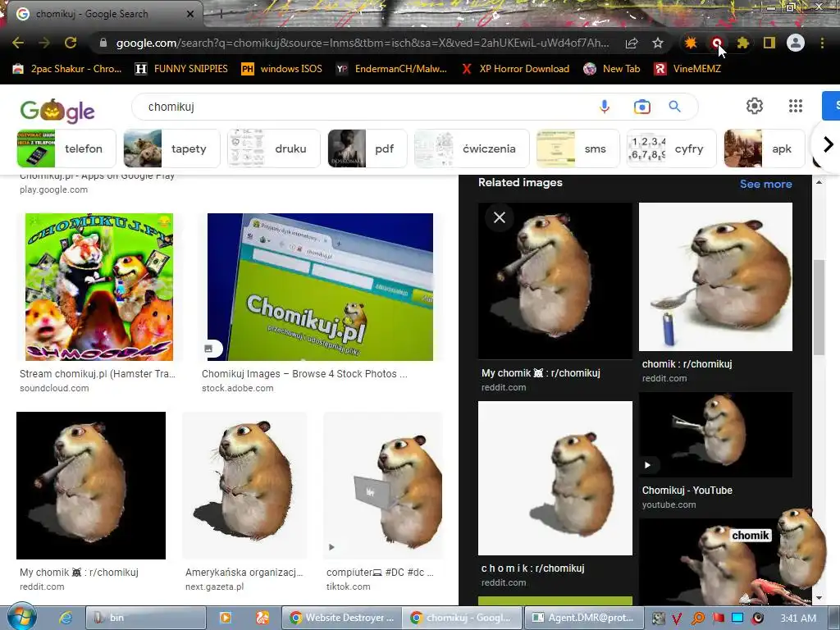Open the Stream chomikuj.pl SoundCloud result title

pyautogui.click(x=98, y=373)
